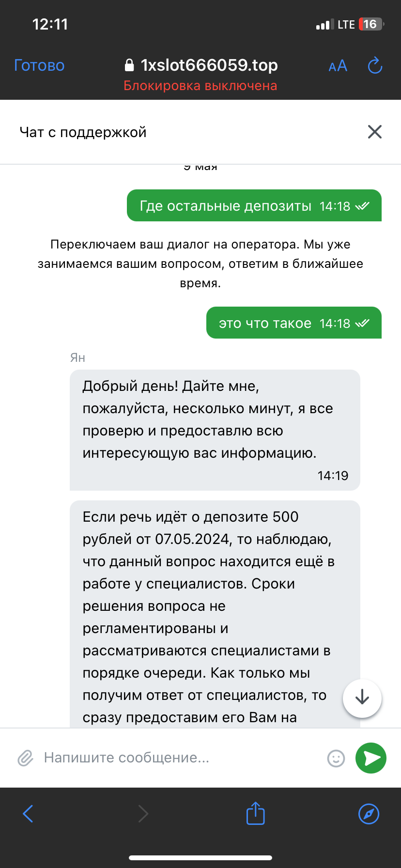Attach a file with the paperclip icon
Image resolution: width=401 pixels, height=868 pixels.
click(25, 758)
